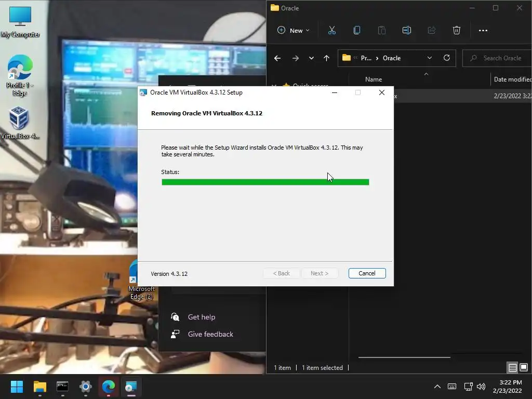The width and height of the screenshot is (532, 399).
Task: Open Settings from the taskbar
Action: pos(86,387)
